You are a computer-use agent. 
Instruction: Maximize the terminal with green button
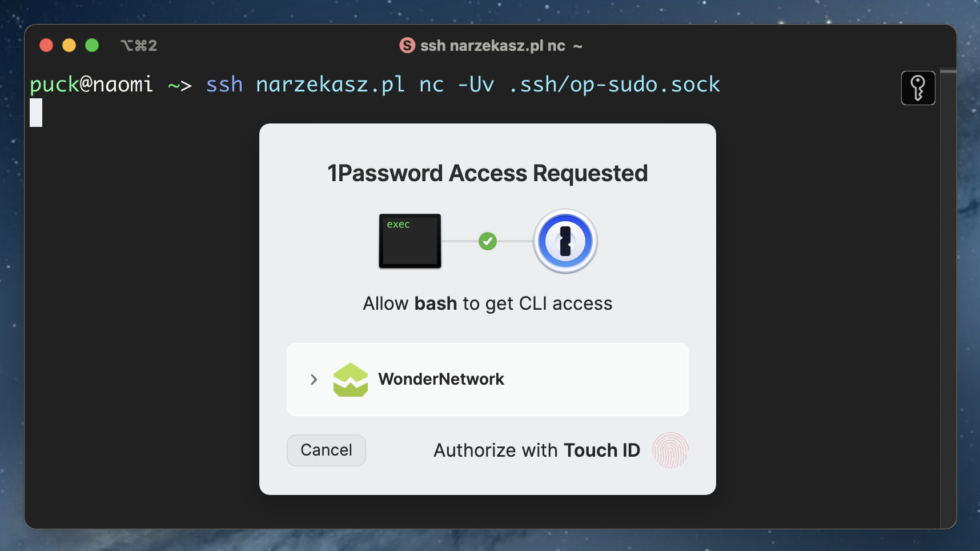coord(92,45)
